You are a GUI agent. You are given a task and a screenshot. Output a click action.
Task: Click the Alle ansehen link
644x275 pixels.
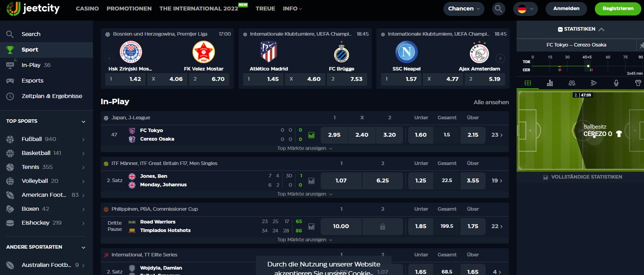tap(491, 102)
